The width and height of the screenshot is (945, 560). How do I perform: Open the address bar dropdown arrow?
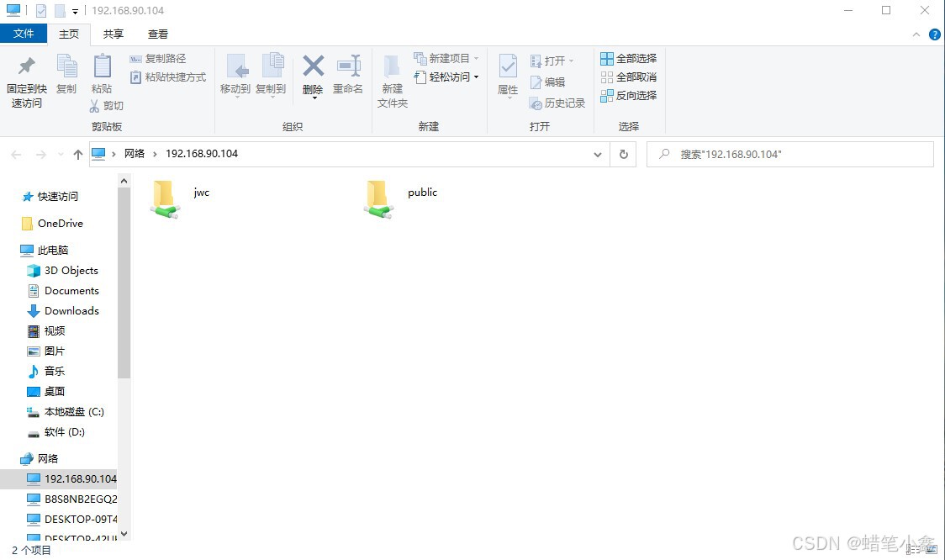click(x=597, y=154)
